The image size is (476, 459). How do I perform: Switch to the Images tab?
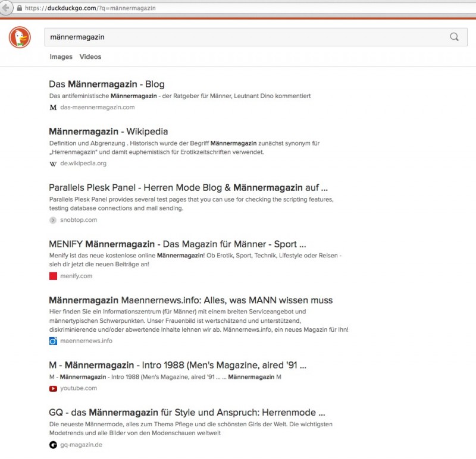[x=61, y=57]
